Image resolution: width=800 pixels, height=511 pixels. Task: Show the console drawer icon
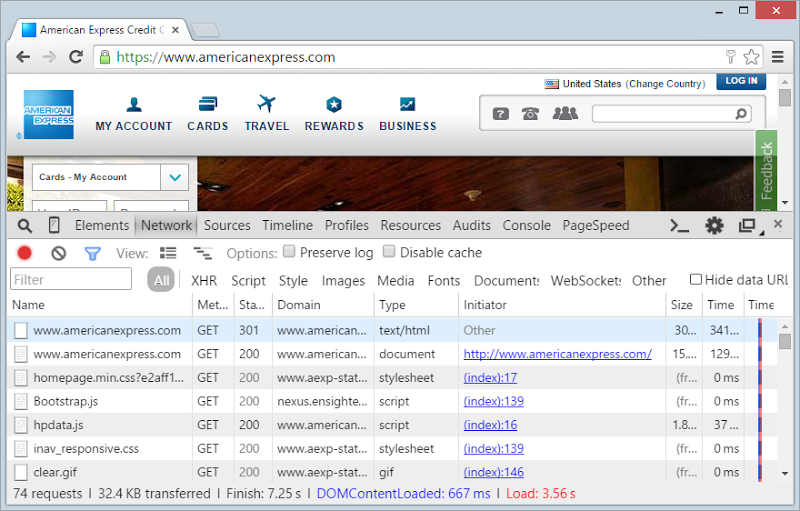point(679,225)
